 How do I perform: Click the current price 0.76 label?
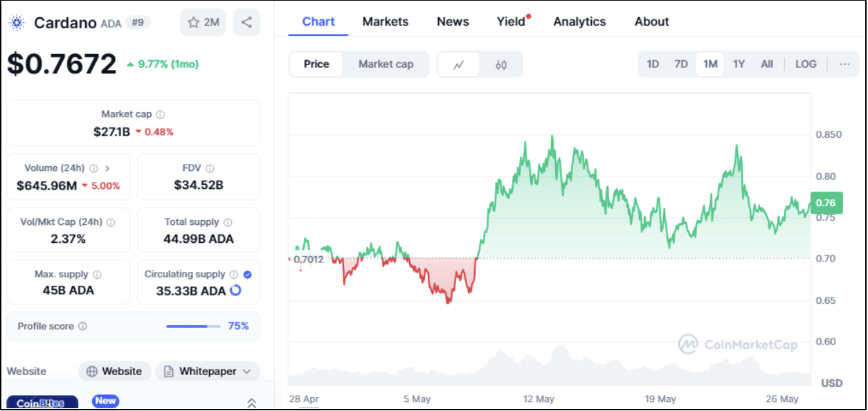826,203
